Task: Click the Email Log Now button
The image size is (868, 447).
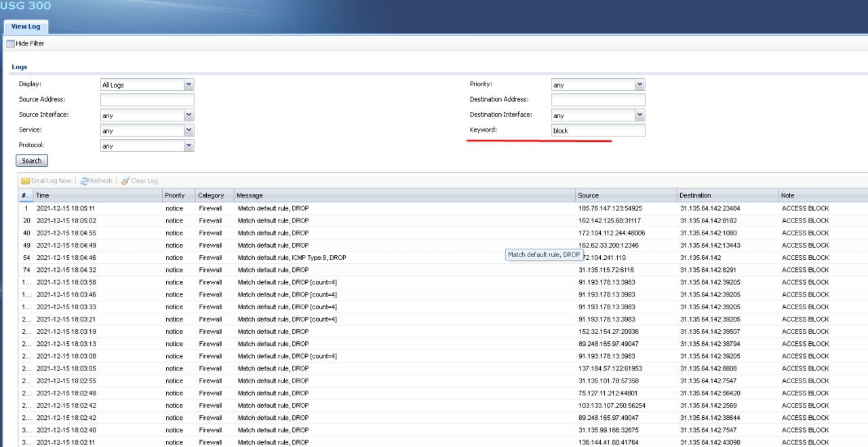Action: pyautogui.click(x=46, y=181)
